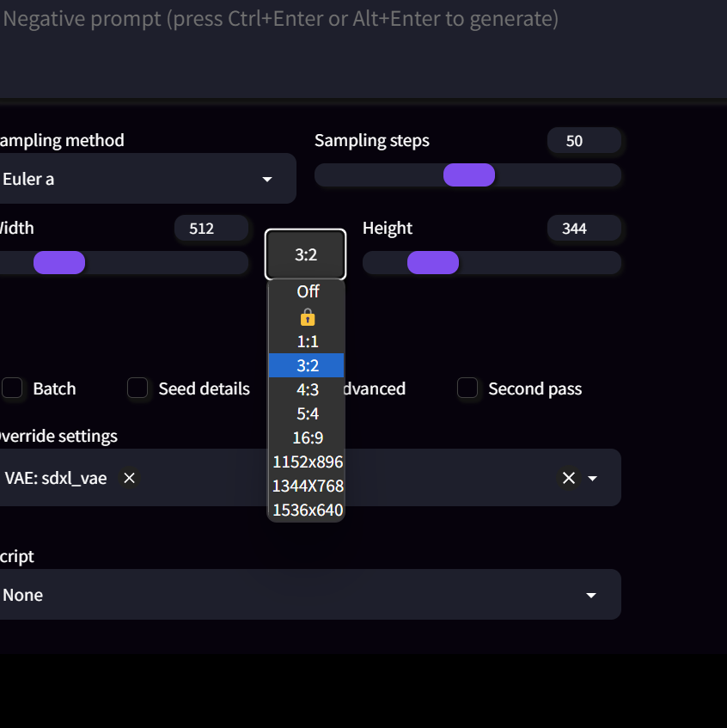Pick the 1:1 aspect ratio
The height and width of the screenshot is (728, 727).
point(307,340)
